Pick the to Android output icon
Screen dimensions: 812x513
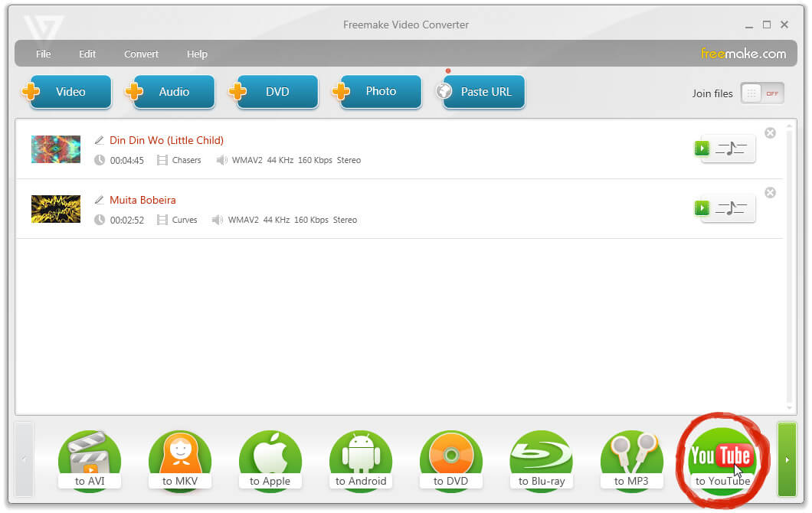click(361, 461)
